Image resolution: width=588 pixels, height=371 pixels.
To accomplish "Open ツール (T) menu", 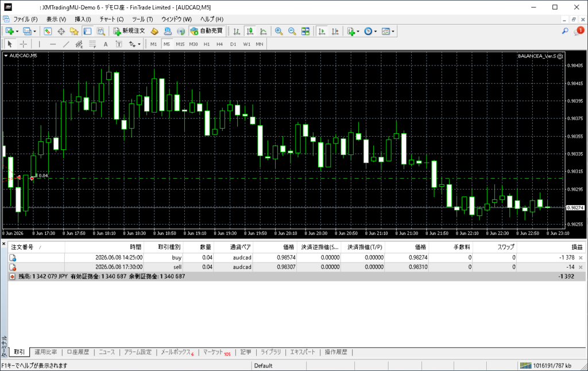I will [142, 19].
